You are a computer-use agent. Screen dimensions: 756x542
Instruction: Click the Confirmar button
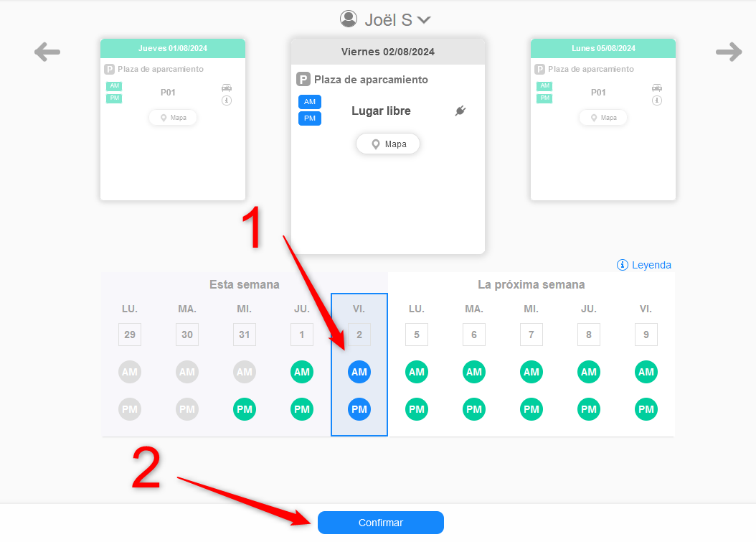[x=380, y=523]
